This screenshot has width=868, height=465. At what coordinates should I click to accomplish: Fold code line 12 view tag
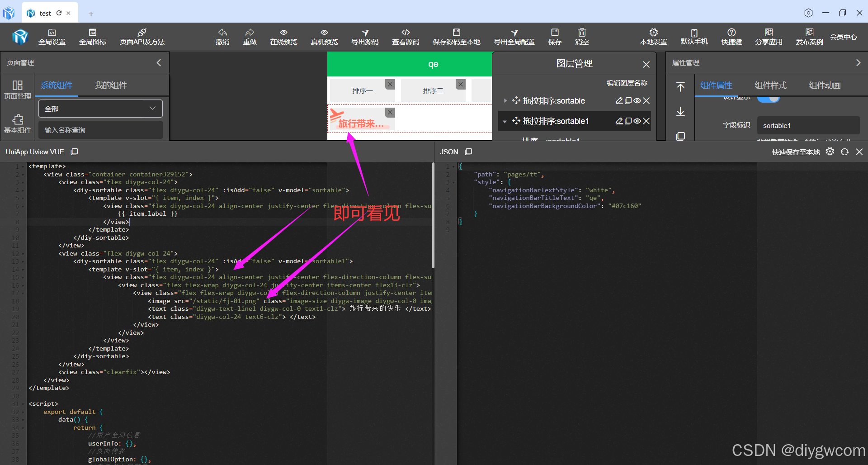[23, 254]
